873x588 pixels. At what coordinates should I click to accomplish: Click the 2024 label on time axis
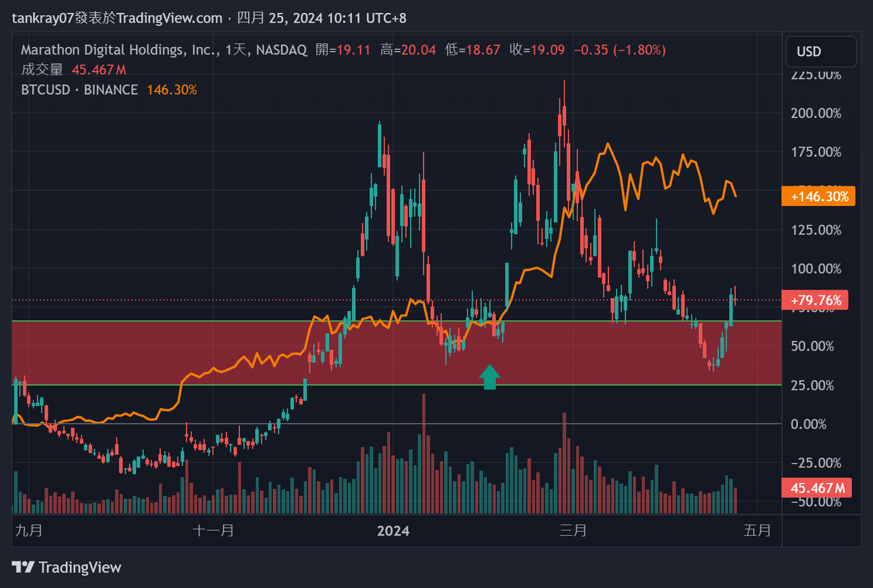(x=394, y=530)
